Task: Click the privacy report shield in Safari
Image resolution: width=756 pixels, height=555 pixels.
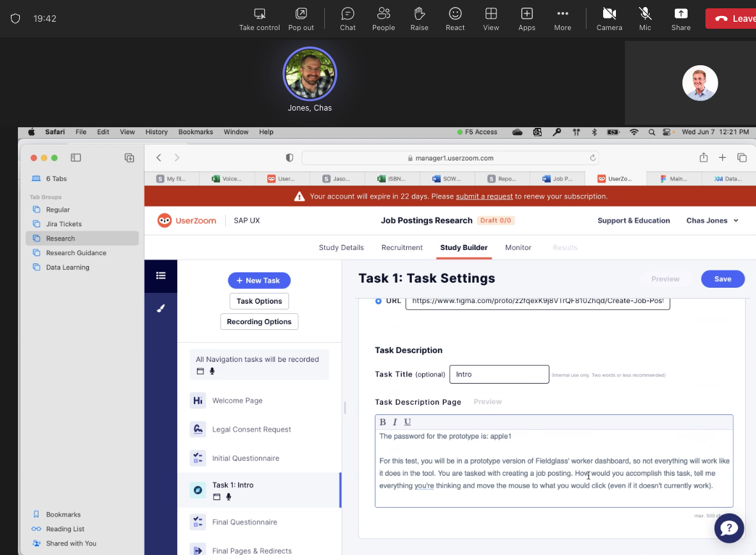Action: [x=289, y=158]
